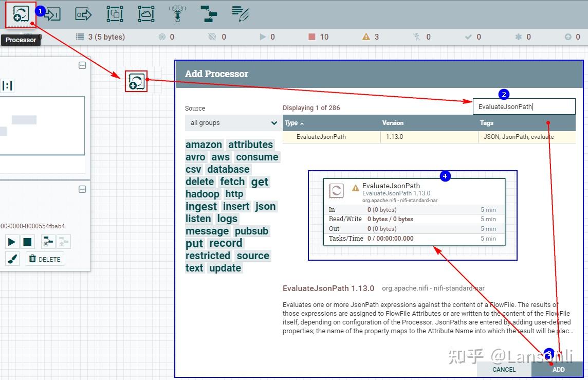The image size is (588, 380).
Task: Click the up-to-date checkmark status icon
Action: click(x=468, y=37)
